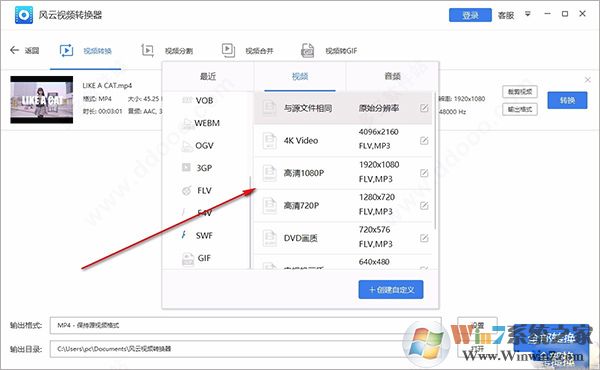The width and height of the screenshot is (600, 370).
Task: Edit the 高清720P preset with pencil icon
Action: pos(424,206)
